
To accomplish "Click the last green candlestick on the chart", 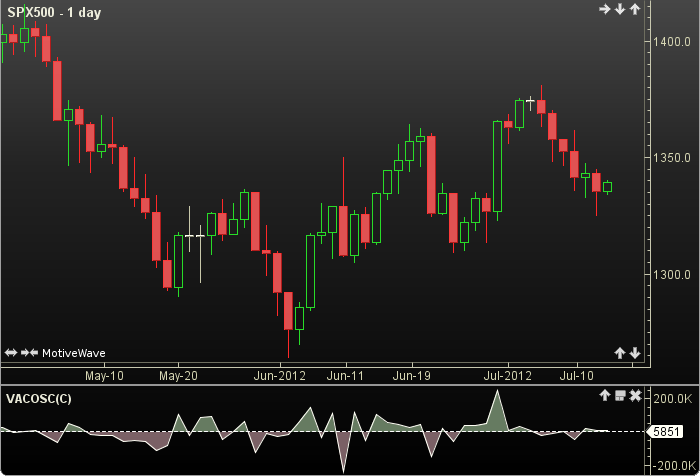I will 608,187.
